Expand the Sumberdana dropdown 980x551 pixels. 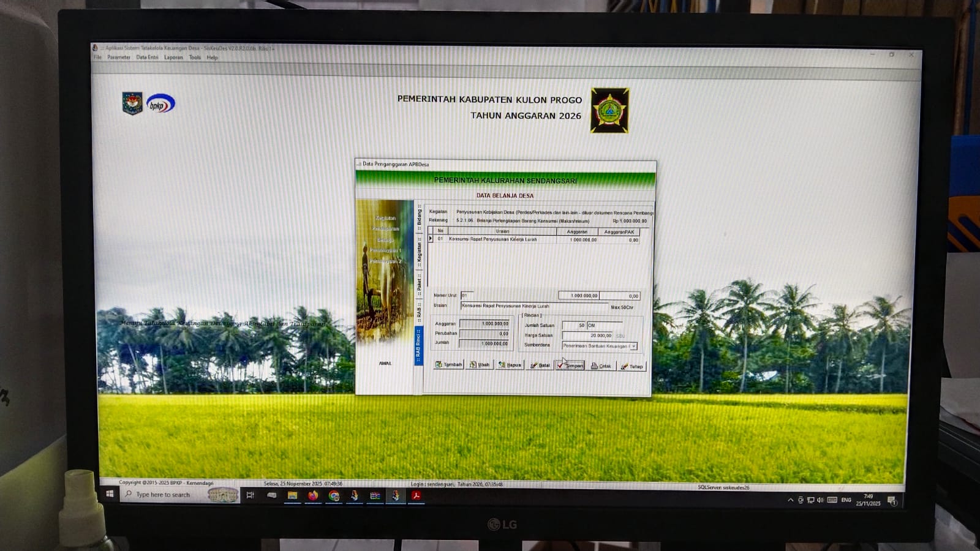[634, 346]
